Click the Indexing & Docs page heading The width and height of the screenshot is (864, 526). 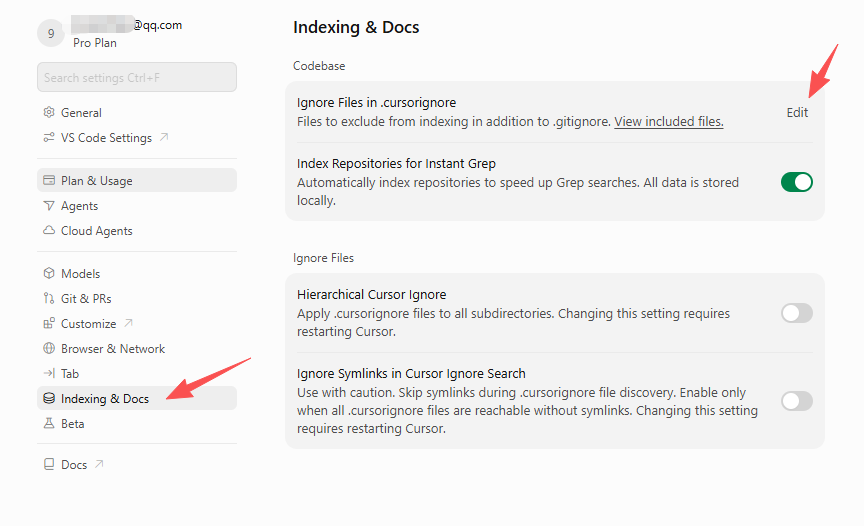tap(356, 27)
